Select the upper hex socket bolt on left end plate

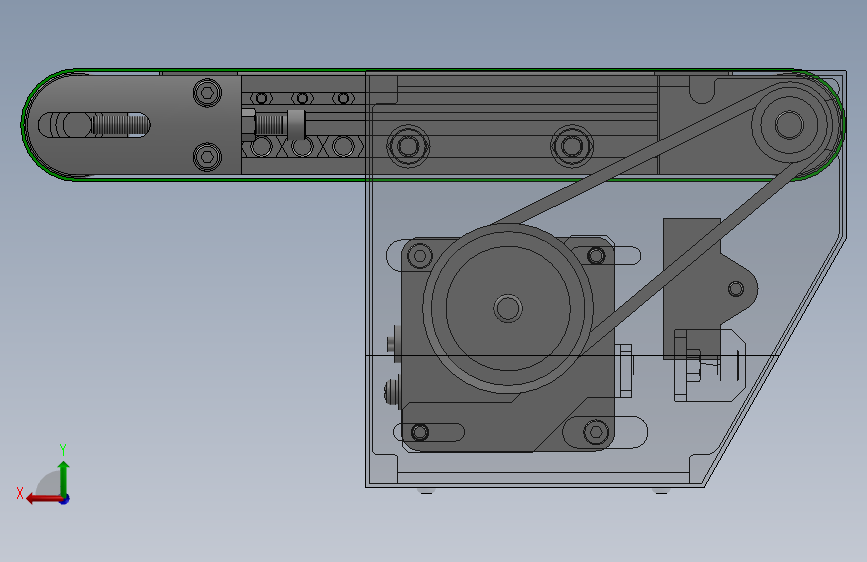click(x=207, y=92)
